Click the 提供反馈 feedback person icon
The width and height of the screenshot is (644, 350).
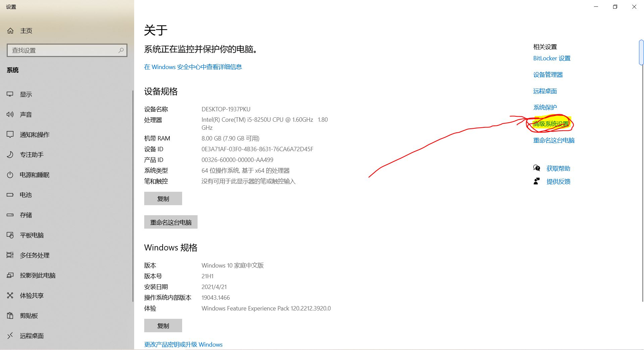point(537,181)
